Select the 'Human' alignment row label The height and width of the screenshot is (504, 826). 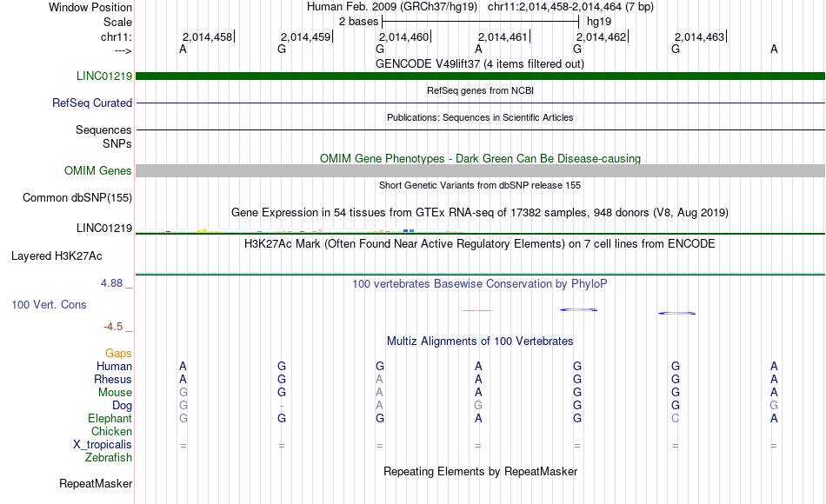tap(114, 366)
